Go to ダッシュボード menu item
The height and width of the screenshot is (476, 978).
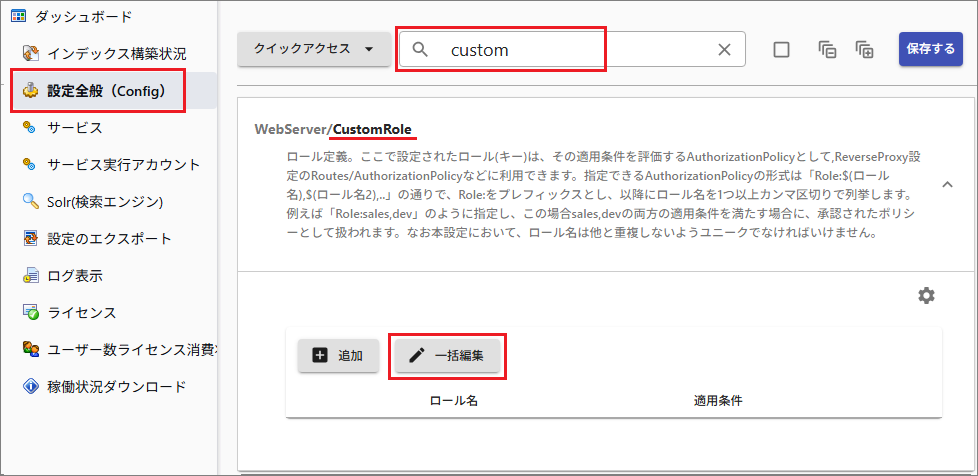[83, 16]
